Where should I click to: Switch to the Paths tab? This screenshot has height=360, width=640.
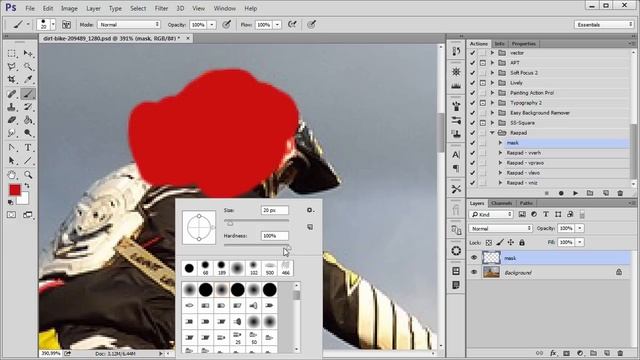[x=526, y=203]
